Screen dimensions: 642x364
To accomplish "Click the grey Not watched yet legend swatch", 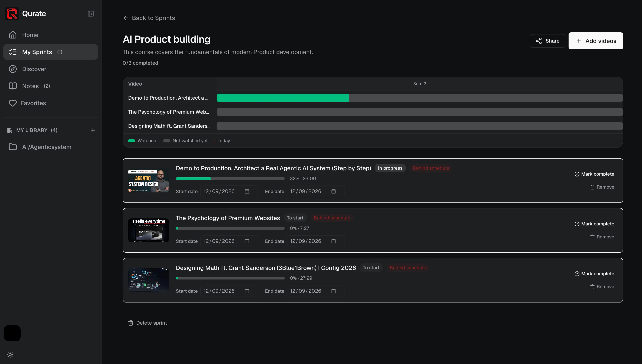I will click(166, 141).
